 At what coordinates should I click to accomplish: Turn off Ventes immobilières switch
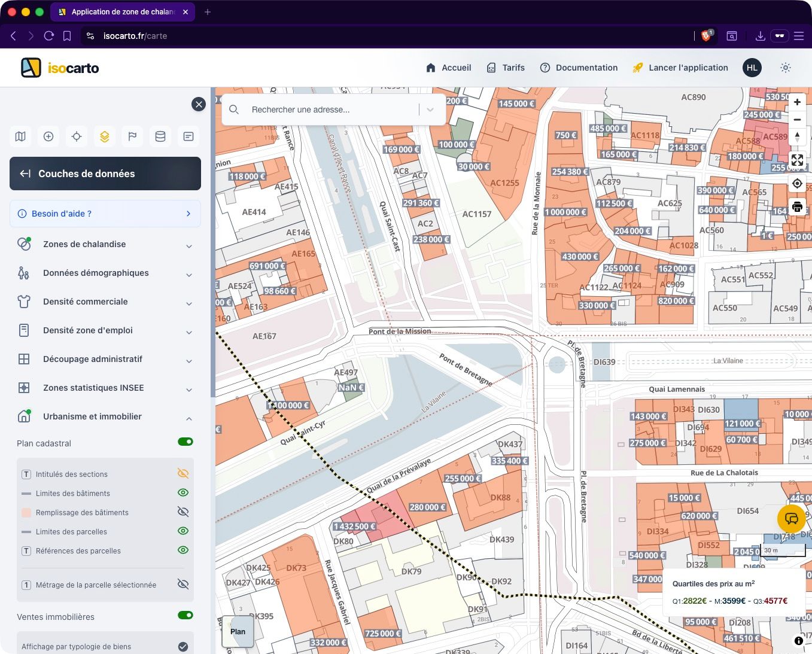point(185,616)
